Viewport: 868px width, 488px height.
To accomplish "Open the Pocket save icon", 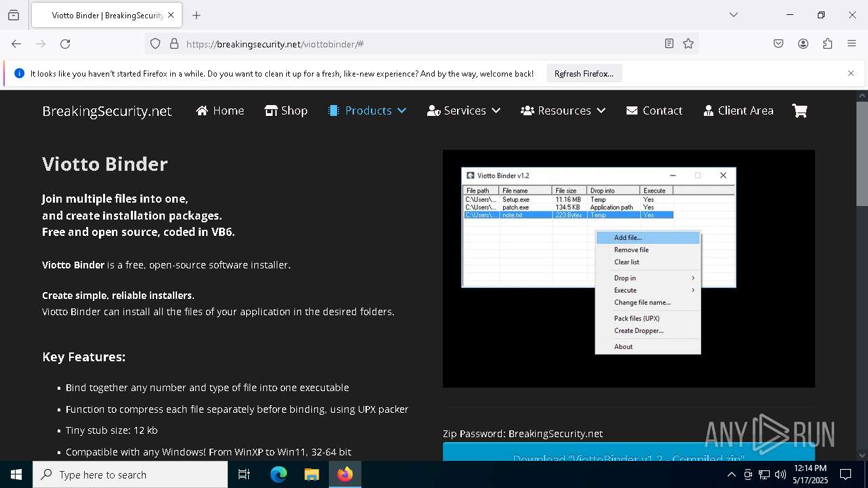I will click(x=778, y=43).
